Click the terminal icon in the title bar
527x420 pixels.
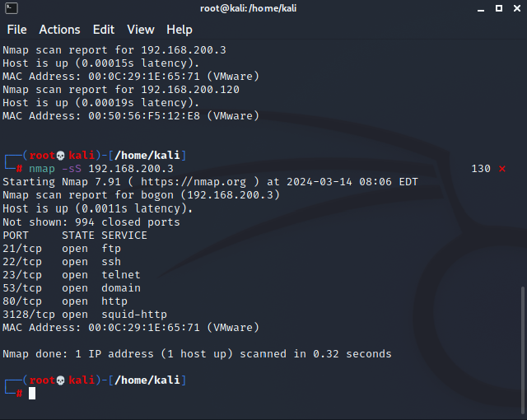[12, 8]
